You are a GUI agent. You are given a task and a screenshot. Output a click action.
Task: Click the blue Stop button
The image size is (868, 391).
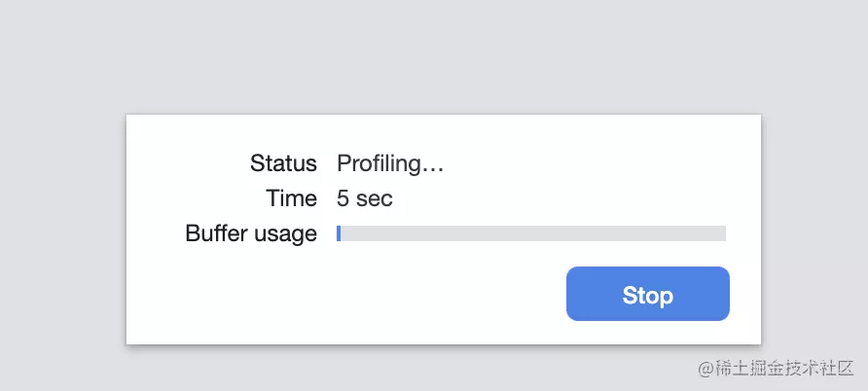pyautogui.click(x=647, y=294)
